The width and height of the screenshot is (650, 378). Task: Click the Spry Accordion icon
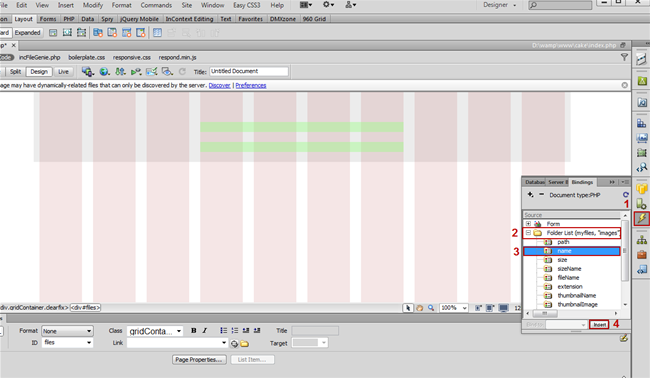pyautogui.click(x=126, y=33)
